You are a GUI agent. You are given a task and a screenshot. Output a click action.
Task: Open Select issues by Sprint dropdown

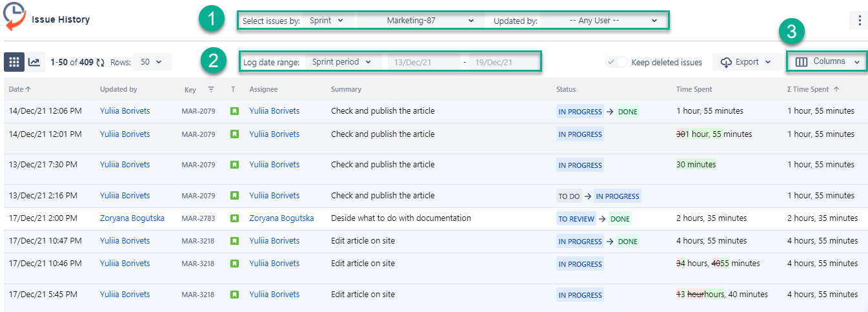[328, 21]
